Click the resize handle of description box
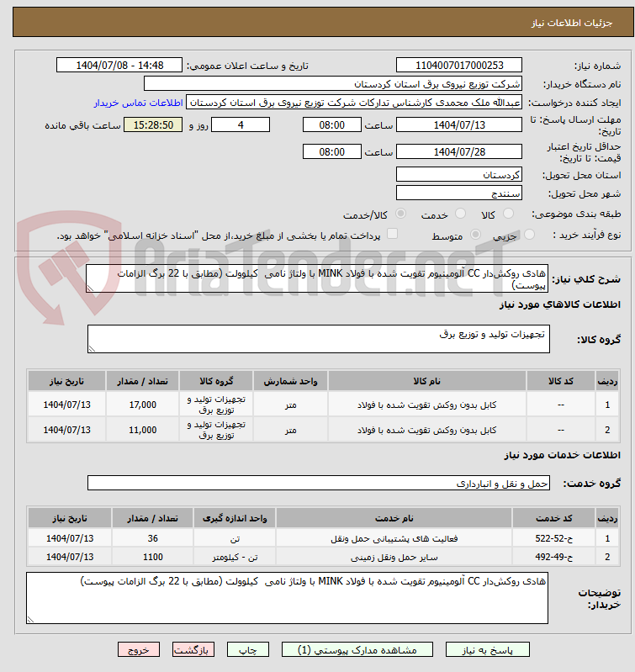This screenshot has height=672, width=635. click(x=90, y=288)
